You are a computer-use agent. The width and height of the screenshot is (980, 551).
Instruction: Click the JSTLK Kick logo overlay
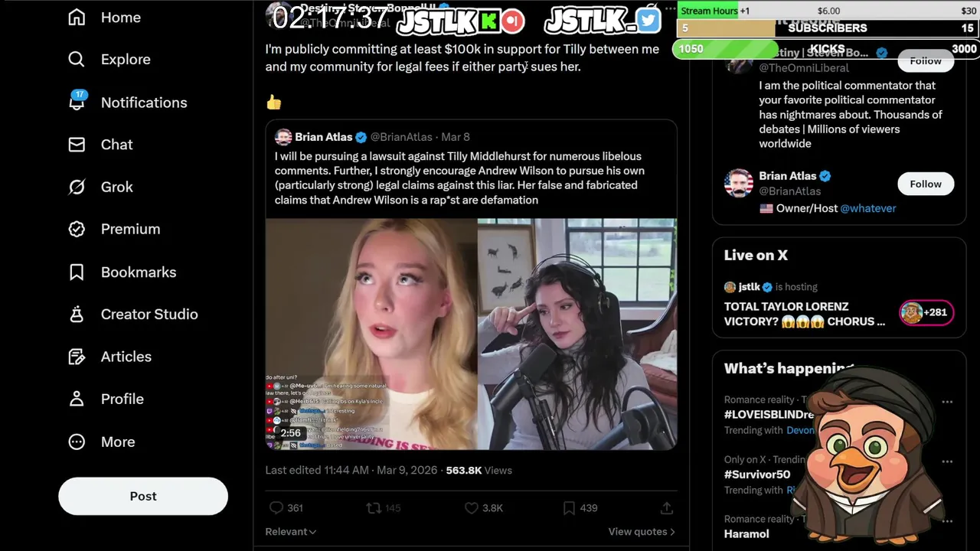coord(461,21)
